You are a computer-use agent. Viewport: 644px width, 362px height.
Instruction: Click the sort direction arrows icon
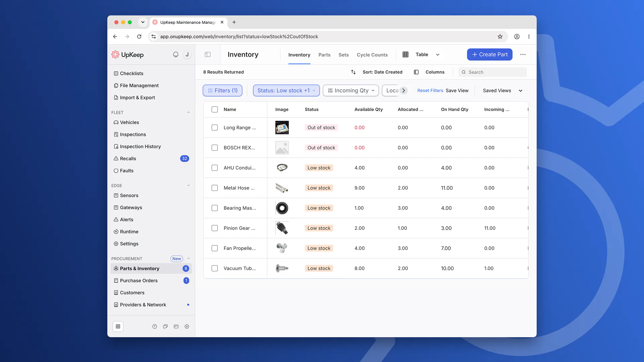point(353,72)
